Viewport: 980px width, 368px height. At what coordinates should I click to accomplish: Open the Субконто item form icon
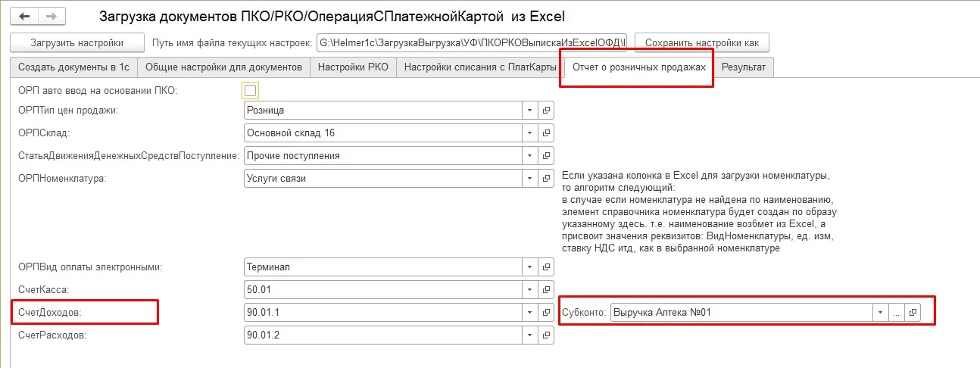[x=913, y=312]
